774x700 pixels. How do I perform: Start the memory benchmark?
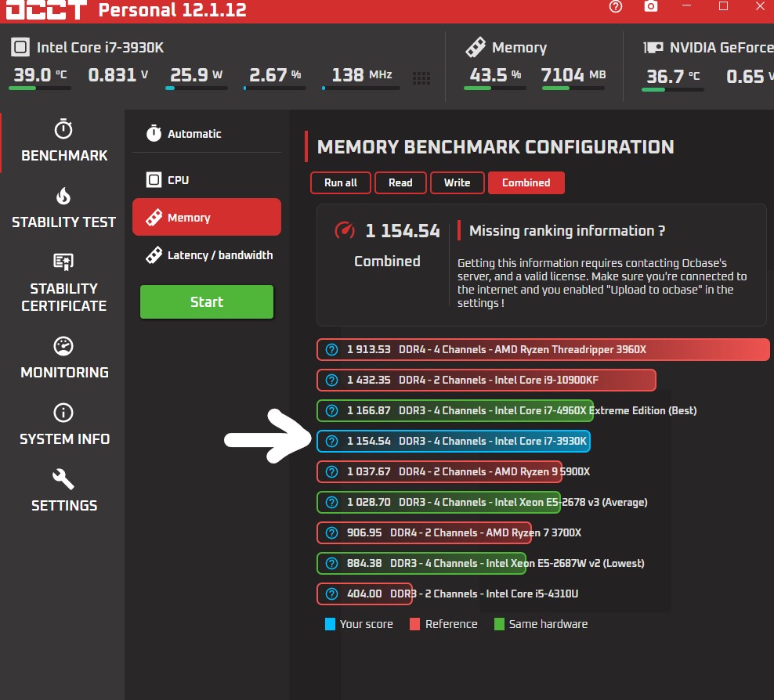pyautogui.click(x=207, y=302)
